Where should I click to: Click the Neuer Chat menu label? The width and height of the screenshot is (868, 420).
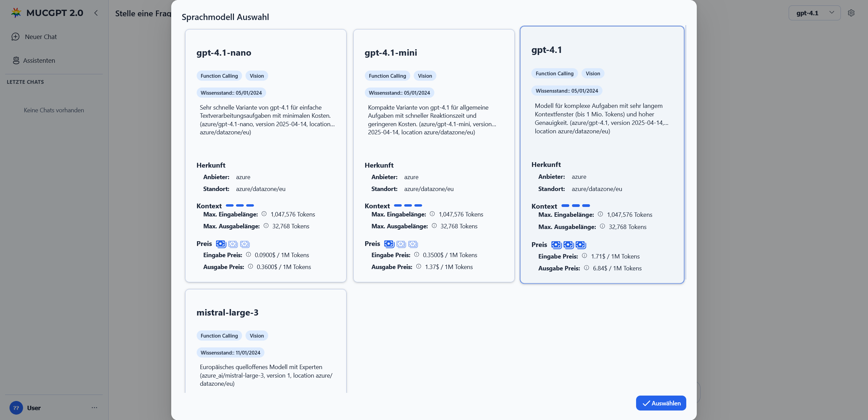click(41, 37)
